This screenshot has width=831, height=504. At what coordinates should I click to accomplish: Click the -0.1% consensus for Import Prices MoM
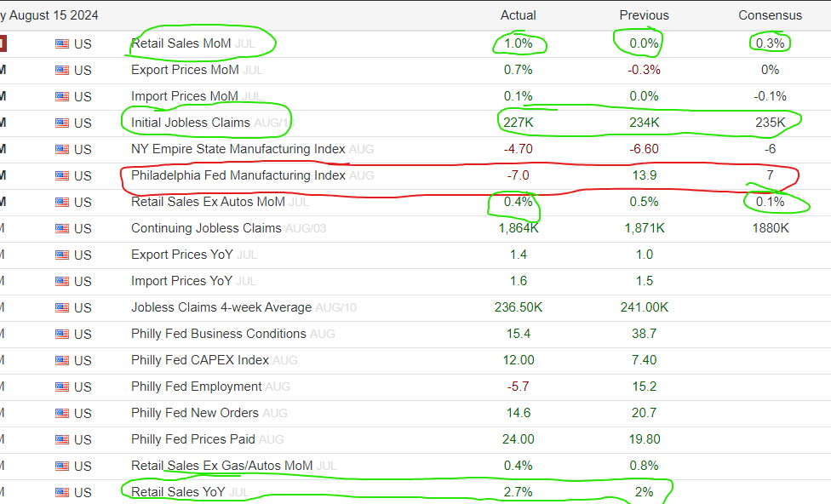coord(770,96)
